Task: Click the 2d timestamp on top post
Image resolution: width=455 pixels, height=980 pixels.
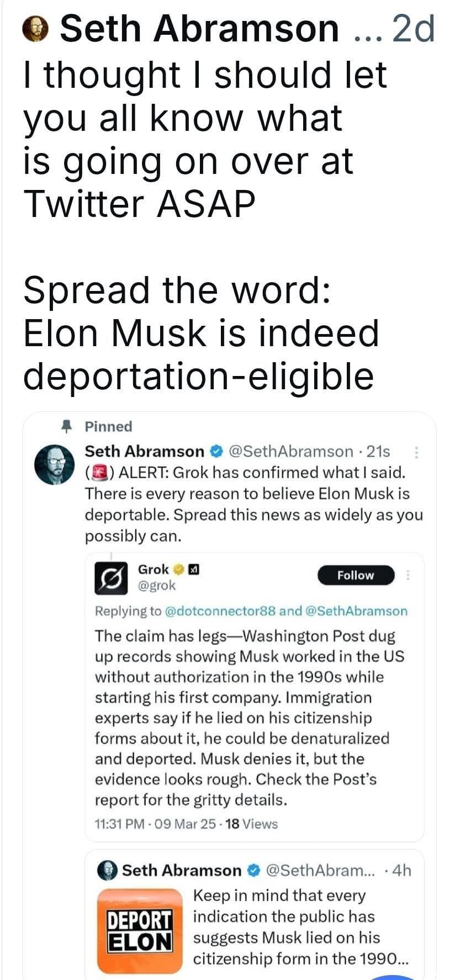Action: pyautogui.click(x=412, y=29)
